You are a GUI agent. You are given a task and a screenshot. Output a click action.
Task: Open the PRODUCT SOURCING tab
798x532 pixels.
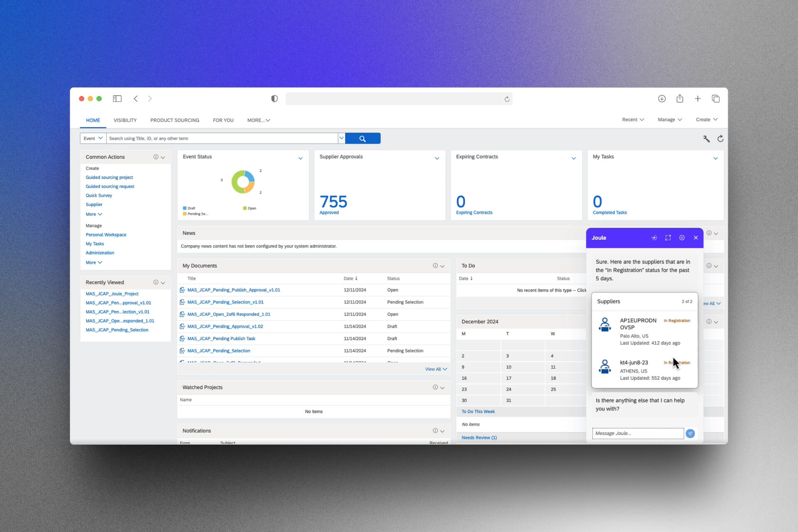click(x=175, y=120)
